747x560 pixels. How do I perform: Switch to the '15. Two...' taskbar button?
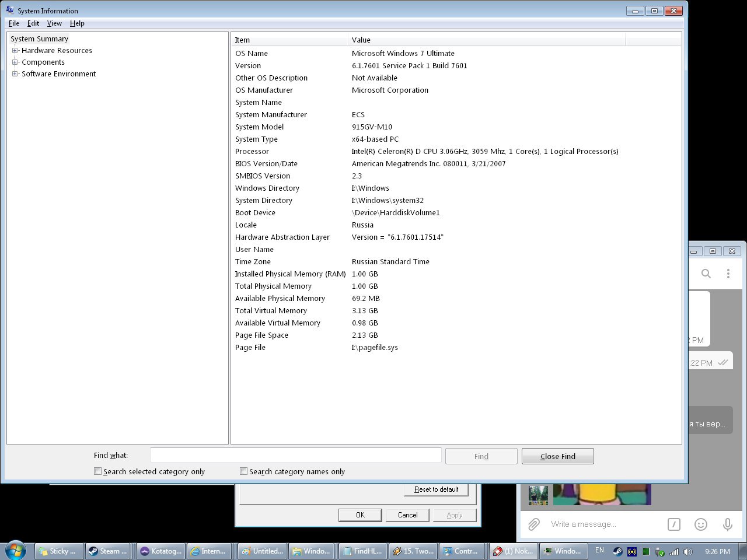pos(413,551)
